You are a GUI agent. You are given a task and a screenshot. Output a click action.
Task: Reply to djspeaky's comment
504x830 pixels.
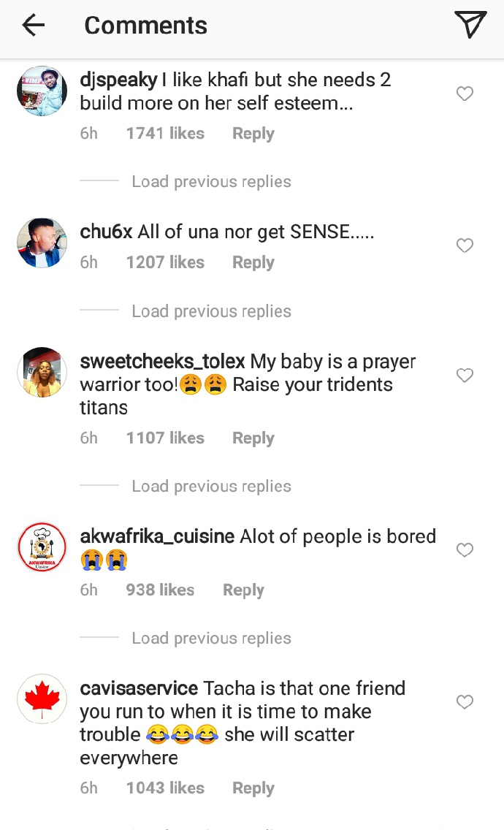coord(253,134)
